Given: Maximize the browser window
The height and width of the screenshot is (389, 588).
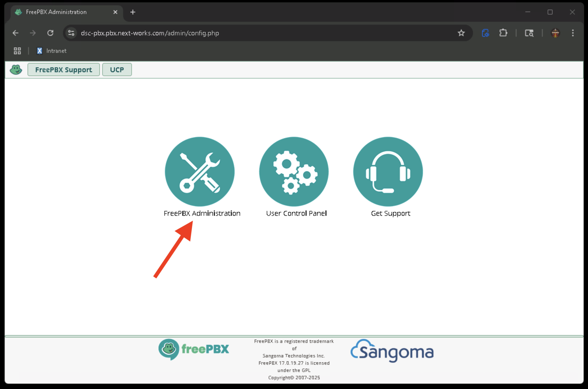Looking at the screenshot, I should click(550, 12).
